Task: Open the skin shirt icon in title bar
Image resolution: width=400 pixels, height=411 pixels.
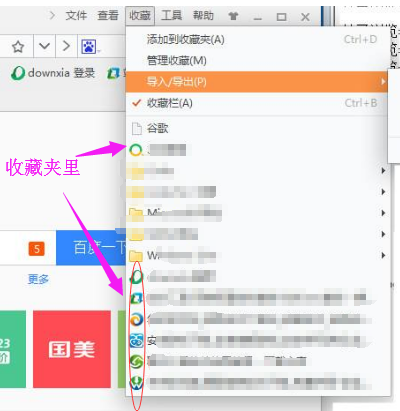Action: (x=233, y=16)
